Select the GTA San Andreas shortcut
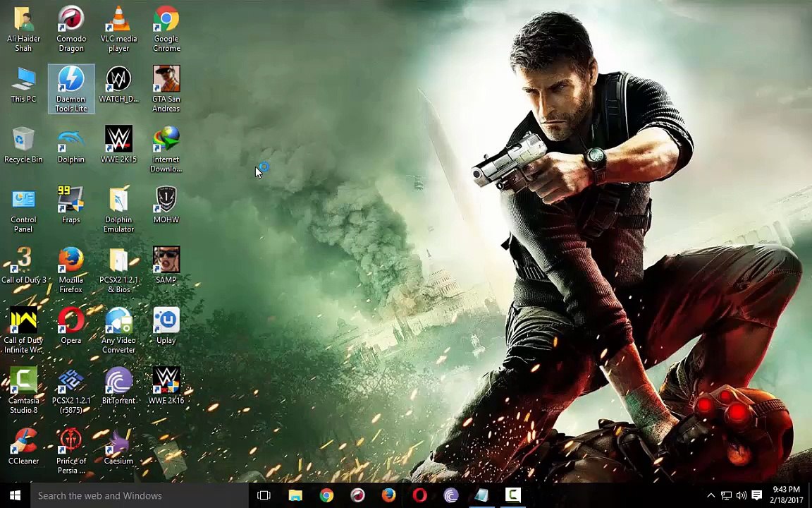 click(x=166, y=89)
